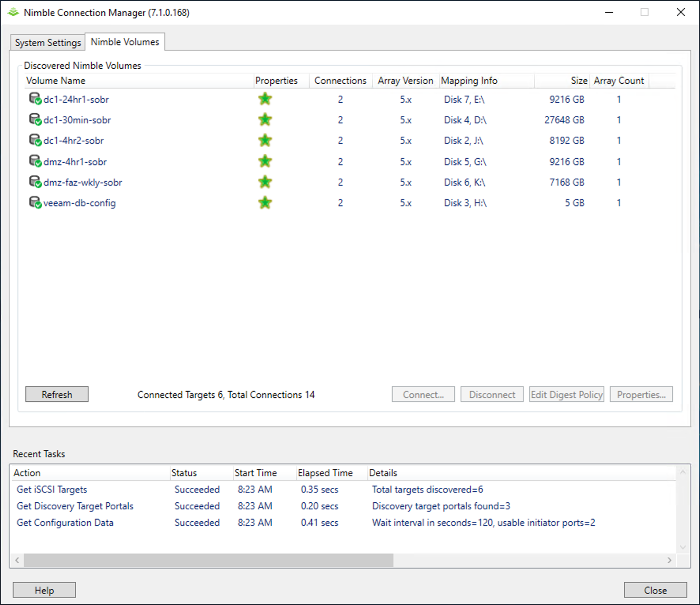This screenshot has height=605, width=700.
Task: Sort by Mapping Info column header
Action: 487,81
